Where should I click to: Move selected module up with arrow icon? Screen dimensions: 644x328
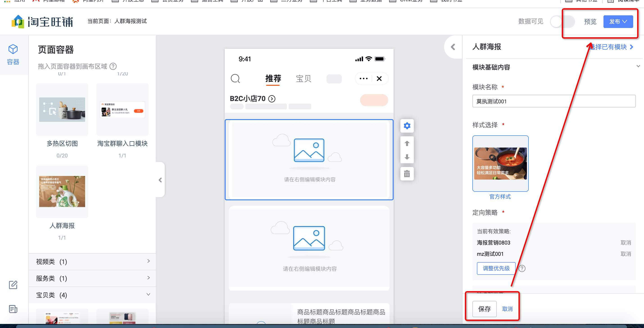click(x=407, y=143)
